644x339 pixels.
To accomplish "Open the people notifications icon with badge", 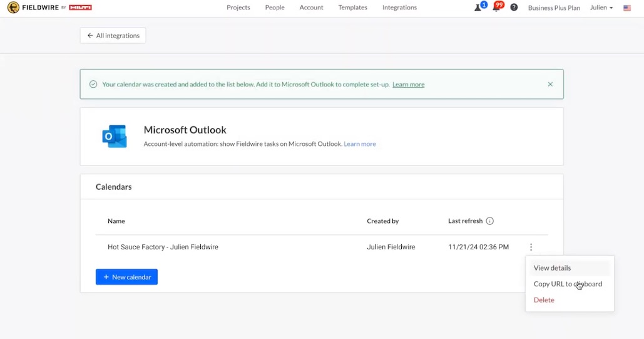I will coord(479,8).
